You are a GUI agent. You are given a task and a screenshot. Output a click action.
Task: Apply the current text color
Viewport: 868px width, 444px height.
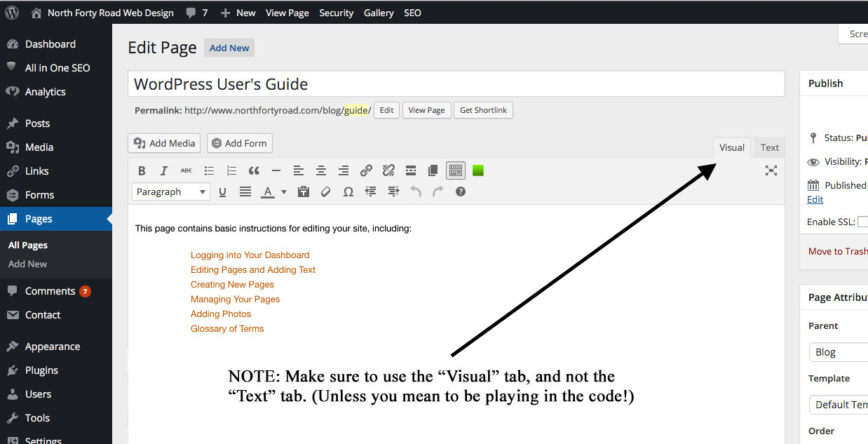click(267, 191)
